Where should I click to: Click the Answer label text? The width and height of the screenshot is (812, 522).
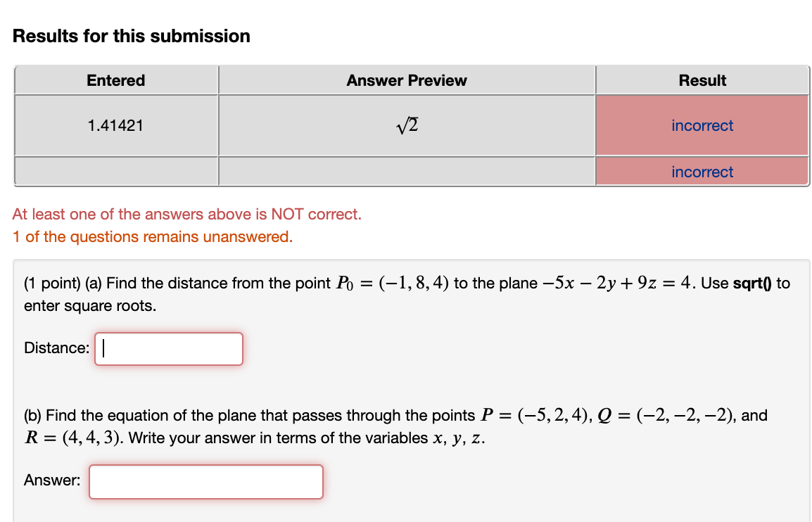pyautogui.click(x=50, y=480)
